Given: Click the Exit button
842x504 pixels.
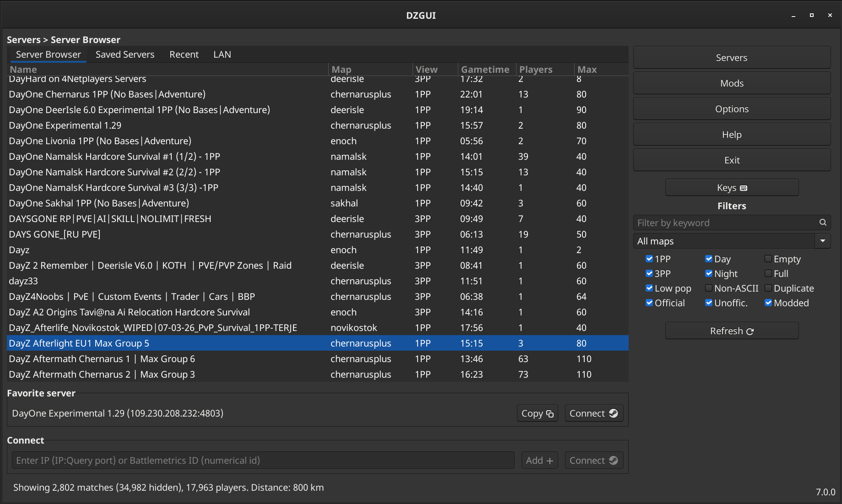Looking at the screenshot, I should point(732,160).
